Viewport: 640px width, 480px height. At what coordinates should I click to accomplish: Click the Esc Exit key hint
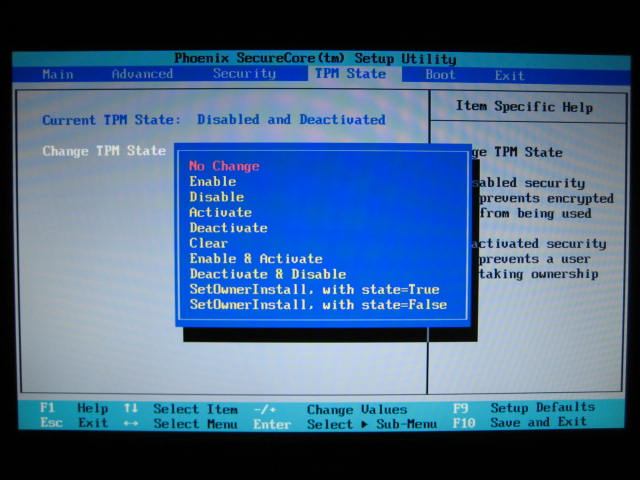[74, 422]
